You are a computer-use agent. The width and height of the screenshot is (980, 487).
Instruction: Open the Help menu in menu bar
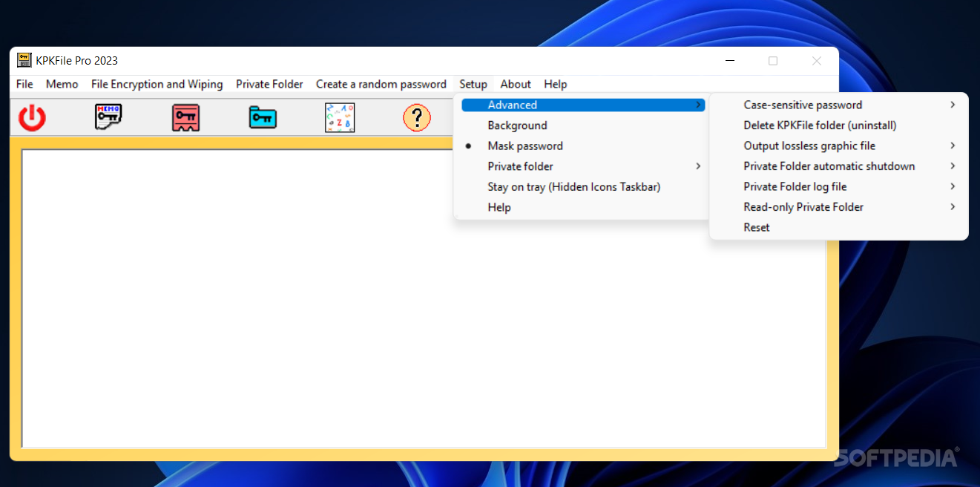(x=556, y=85)
